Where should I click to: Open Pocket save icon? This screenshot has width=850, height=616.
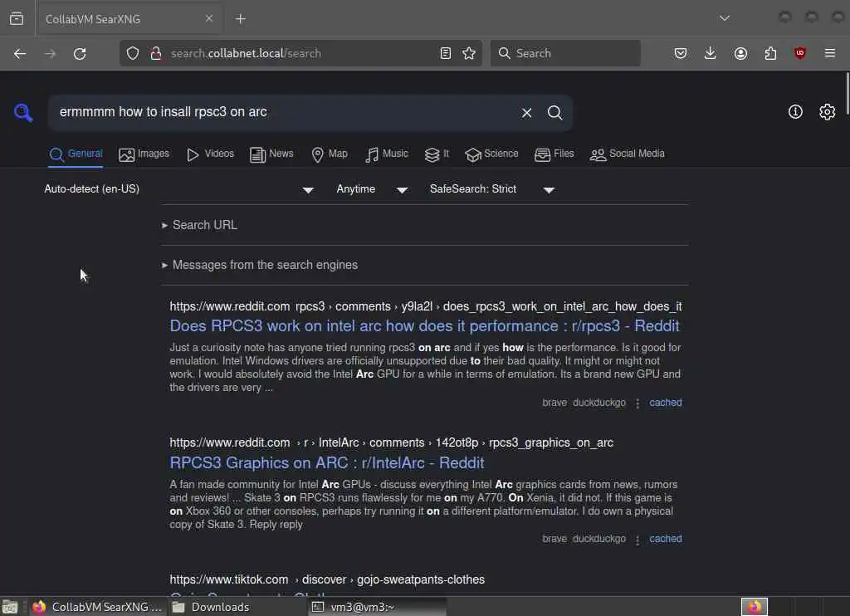tap(681, 53)
